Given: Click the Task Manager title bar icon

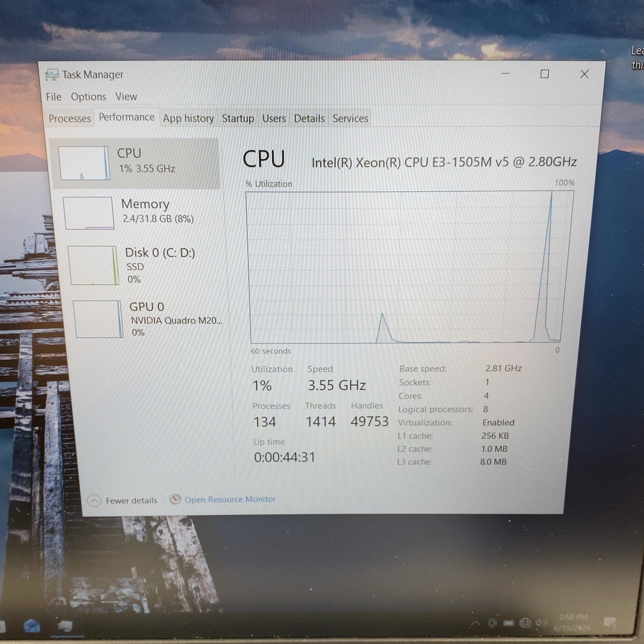Looking at the screenshot, I should tap(52, 75).
